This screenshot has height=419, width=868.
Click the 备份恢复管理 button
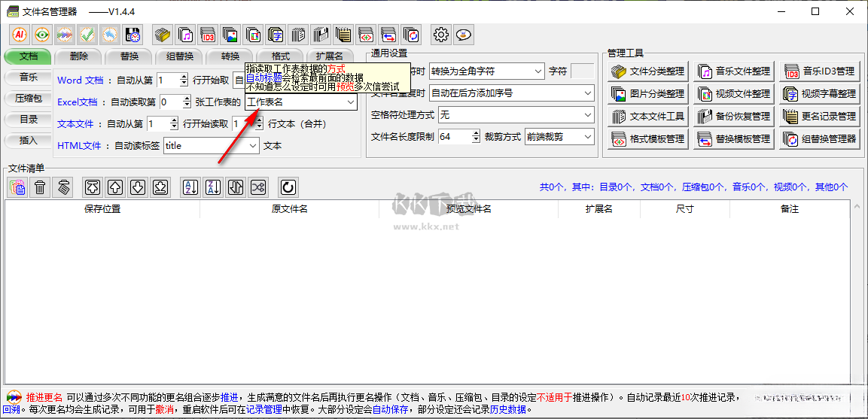click(x=734, y=117)
